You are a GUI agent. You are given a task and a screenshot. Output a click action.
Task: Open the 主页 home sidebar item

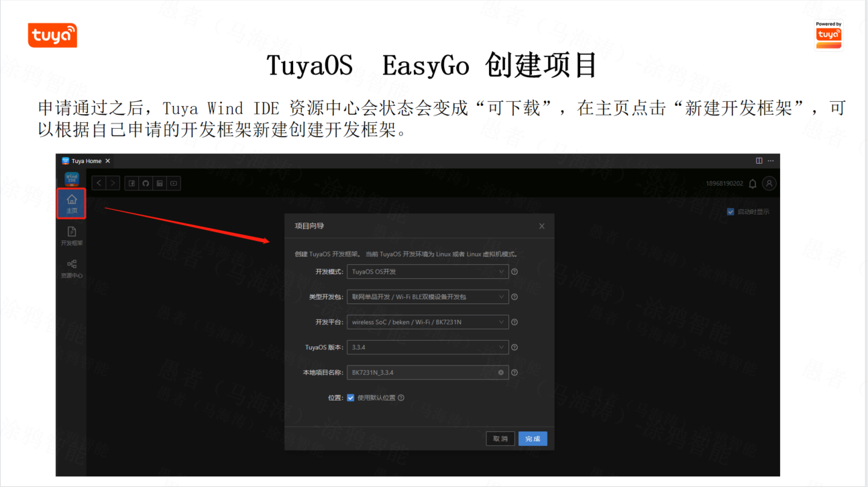(71, 204)
